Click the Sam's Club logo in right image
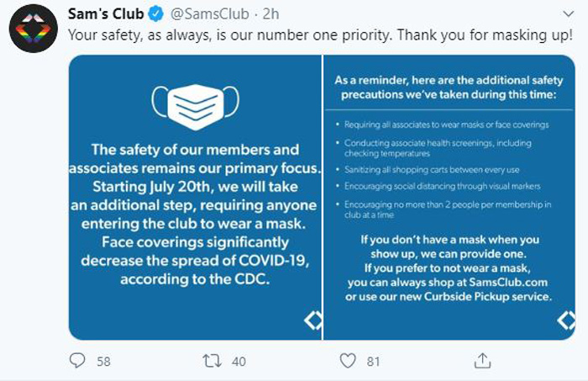 (x=566, y=320)
